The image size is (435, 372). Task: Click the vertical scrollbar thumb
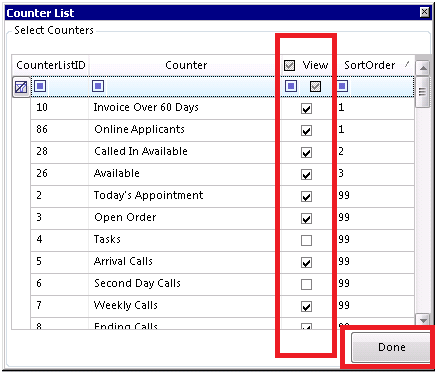click(x=423, y=91)
